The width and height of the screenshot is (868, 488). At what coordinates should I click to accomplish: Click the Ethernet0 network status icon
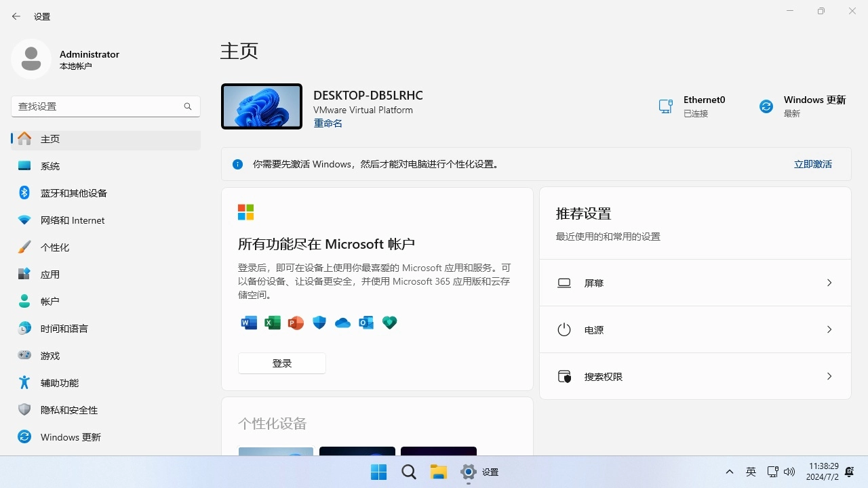click(665, 106)
